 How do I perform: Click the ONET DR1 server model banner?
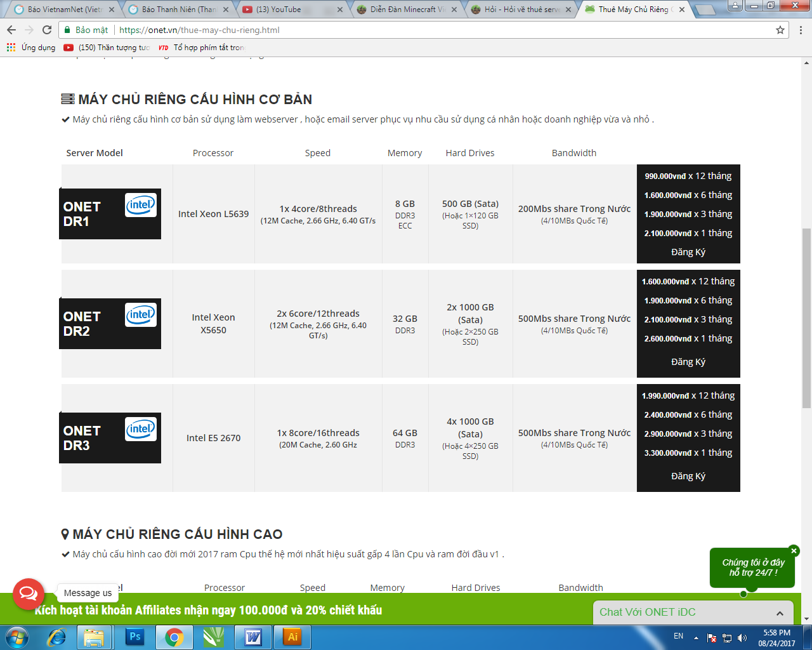110,214
